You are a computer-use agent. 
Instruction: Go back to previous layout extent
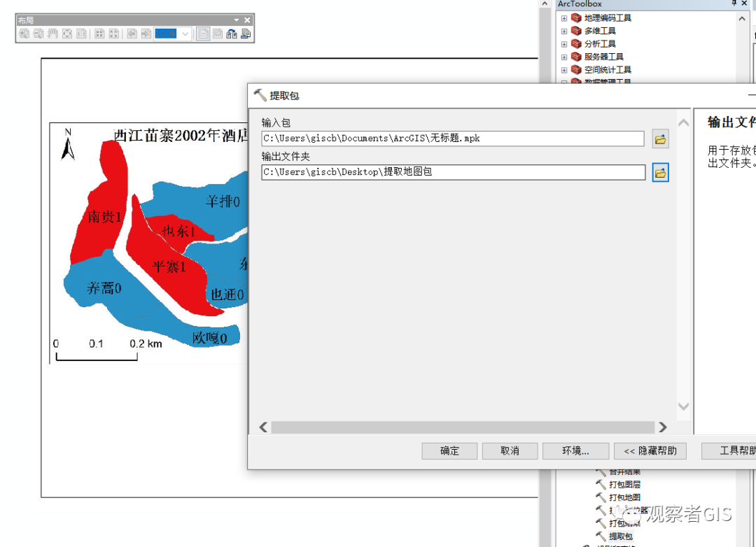click(x=132, y=34)
